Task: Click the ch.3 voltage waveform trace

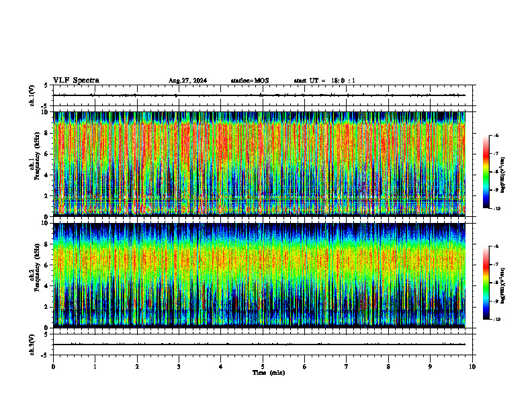Action: [x=259, y=345]
